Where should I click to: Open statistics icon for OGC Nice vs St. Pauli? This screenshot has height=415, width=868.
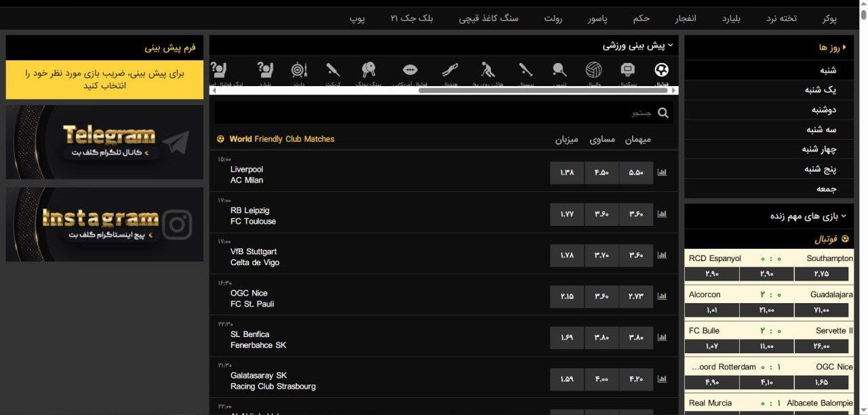(662, 297)
